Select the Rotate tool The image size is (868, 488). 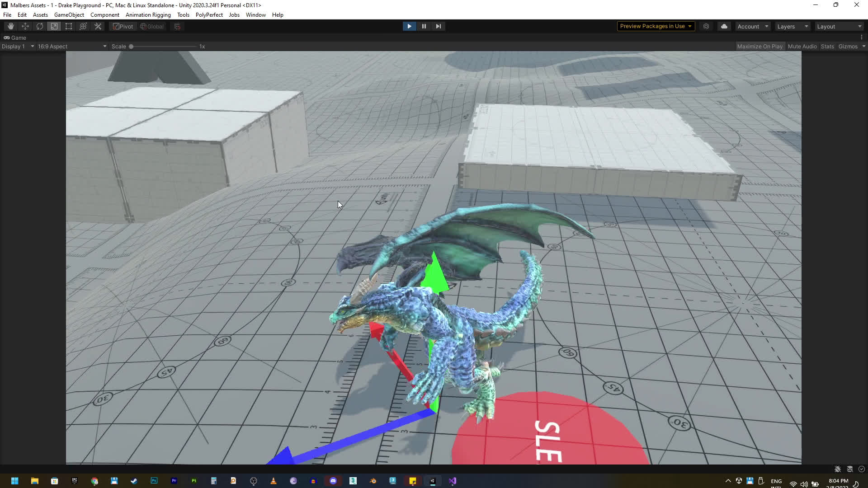click(40, 26)
